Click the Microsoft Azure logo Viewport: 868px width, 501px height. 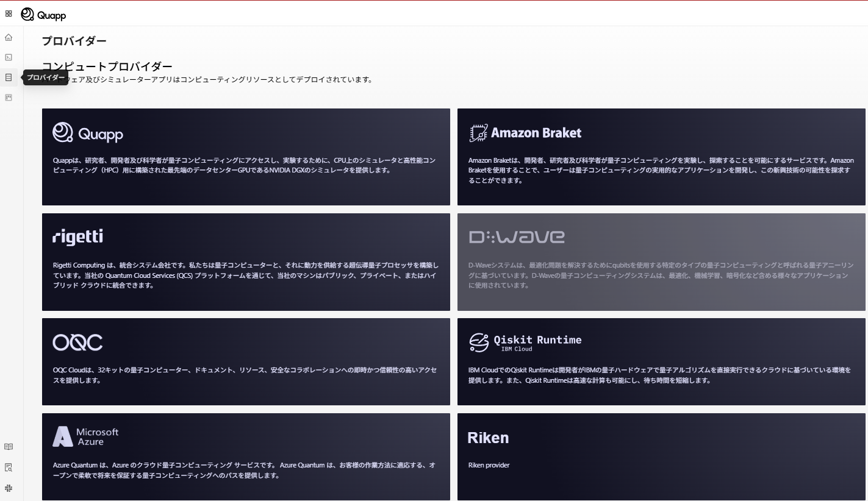click(x=86, y=436)
